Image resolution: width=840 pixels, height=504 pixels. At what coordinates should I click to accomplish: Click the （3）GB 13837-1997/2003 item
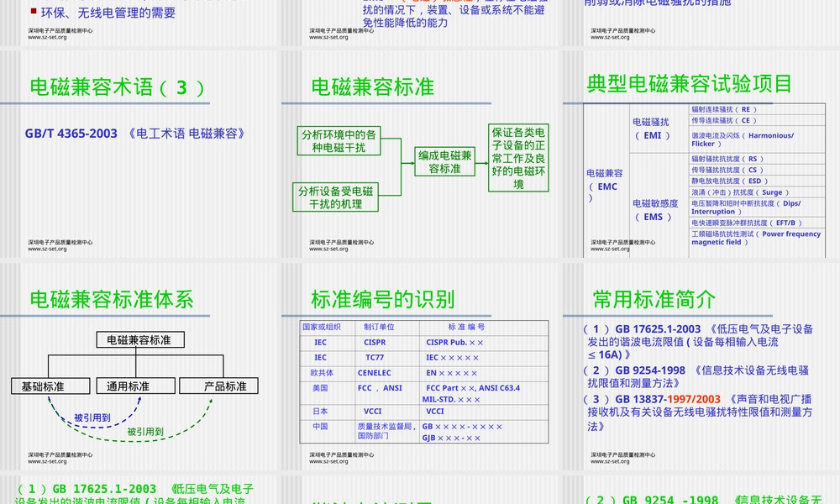pyautogui.click(x=698, y=412)
